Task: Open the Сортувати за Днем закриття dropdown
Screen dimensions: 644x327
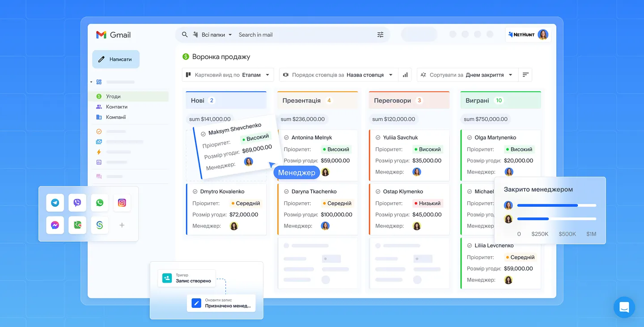Action: (x=467, y=75)
